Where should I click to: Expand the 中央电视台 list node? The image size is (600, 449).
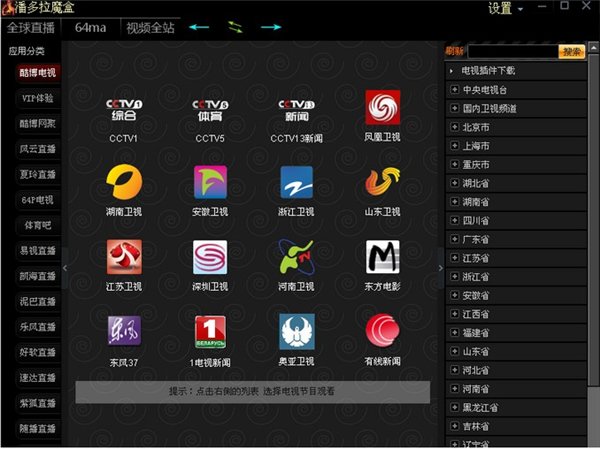(x=454, y=90)
